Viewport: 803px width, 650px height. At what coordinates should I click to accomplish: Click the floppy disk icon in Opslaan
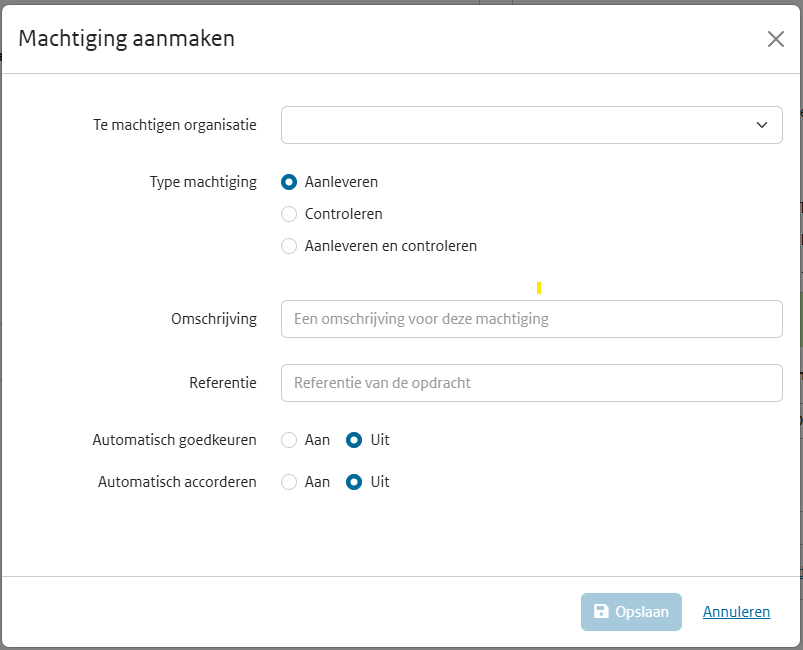pyautogui.click(x=601, y=612)
